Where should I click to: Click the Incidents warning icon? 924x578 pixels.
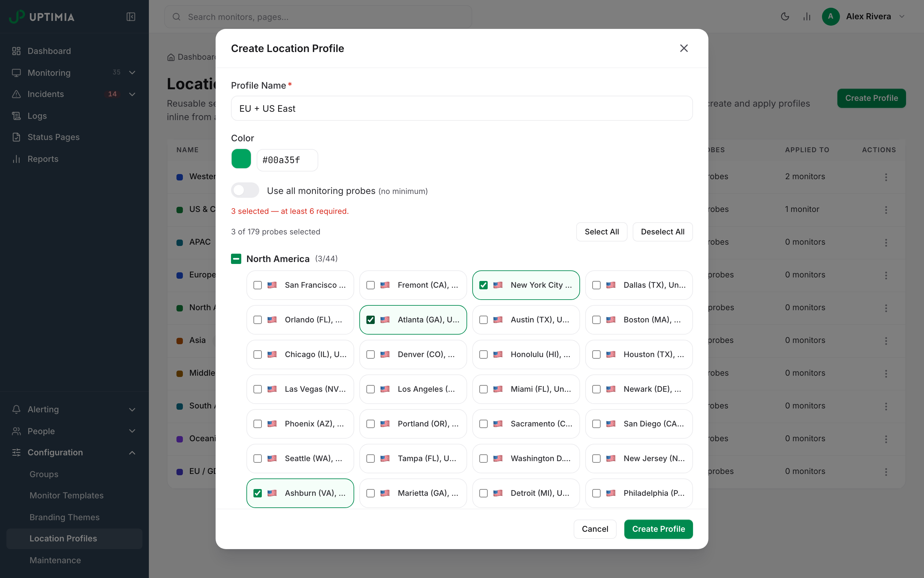pos(16,94)
